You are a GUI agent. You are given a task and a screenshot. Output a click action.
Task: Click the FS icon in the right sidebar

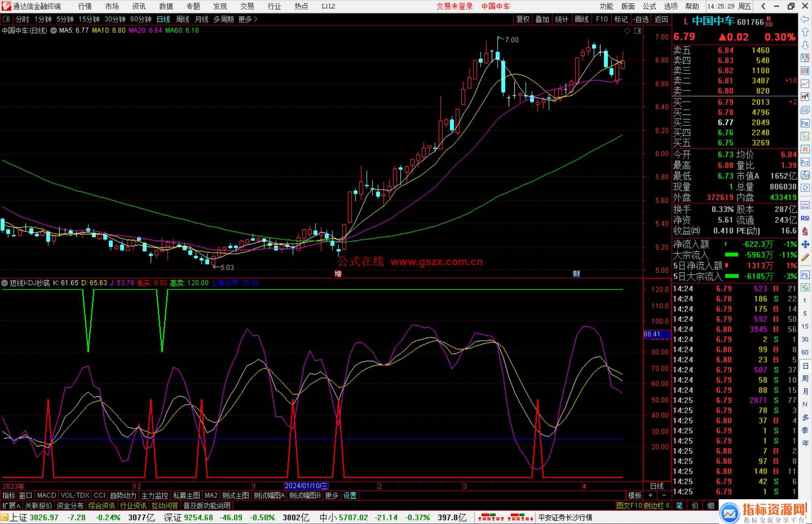(x=805, y=275)
